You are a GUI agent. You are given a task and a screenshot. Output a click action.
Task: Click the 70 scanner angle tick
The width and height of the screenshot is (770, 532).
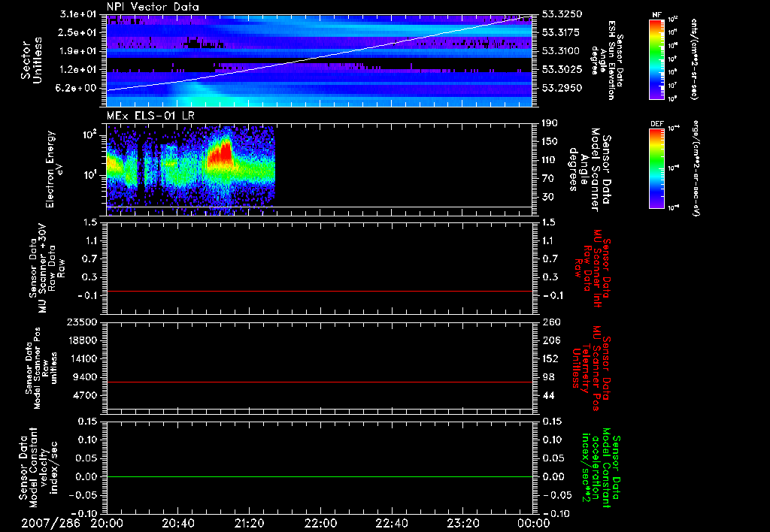547,179
